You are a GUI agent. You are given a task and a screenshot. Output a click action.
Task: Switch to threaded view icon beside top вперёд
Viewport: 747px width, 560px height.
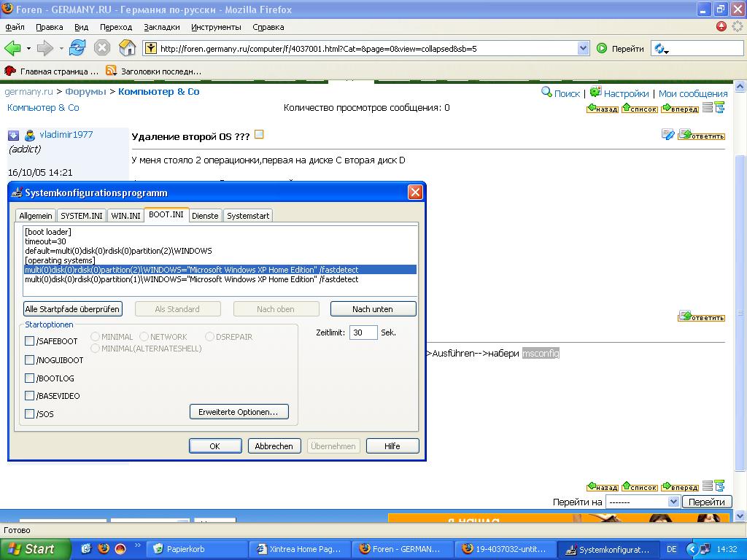719,108
